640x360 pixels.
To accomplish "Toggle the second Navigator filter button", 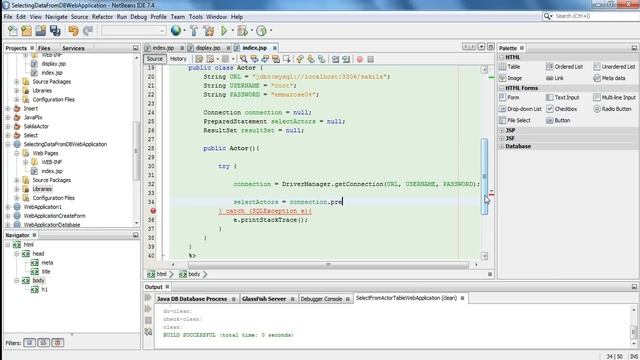I will pyautogui.click(x=44, y=343).
